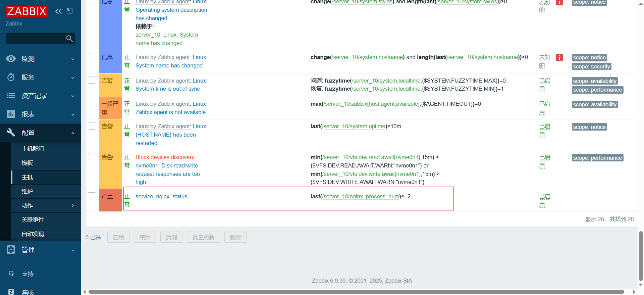The height and width of the screenshot is (295, 644).
Task: Go to 主机群组 menu item
Action: 33,149
